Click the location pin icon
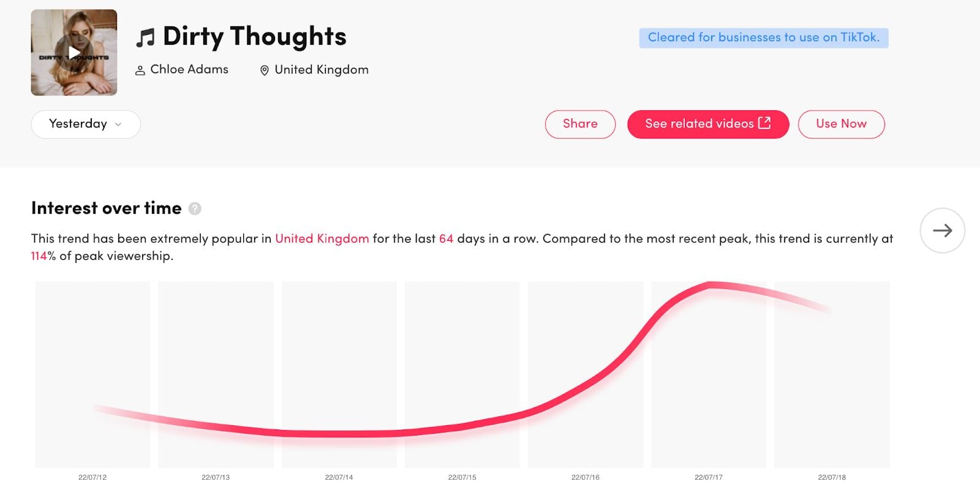 coord(265,70)
